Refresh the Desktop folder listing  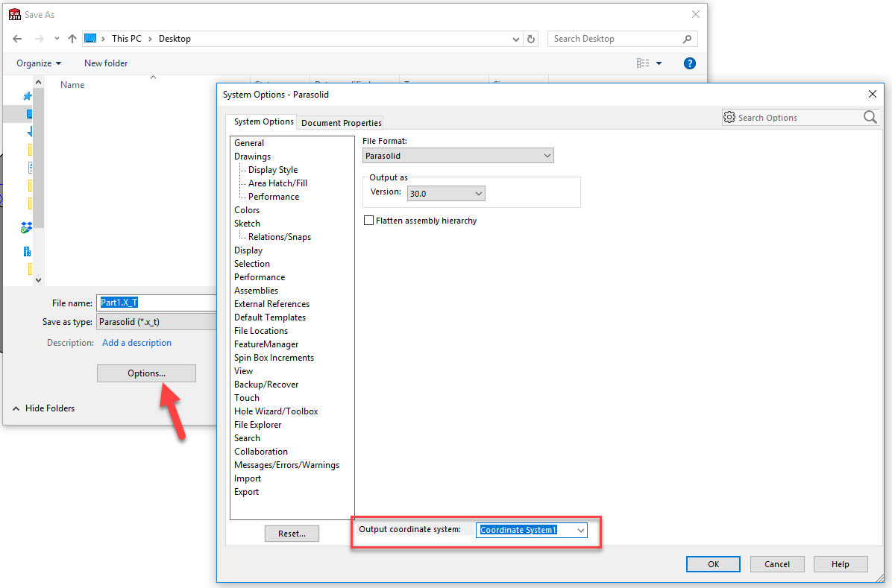point(531,39)
